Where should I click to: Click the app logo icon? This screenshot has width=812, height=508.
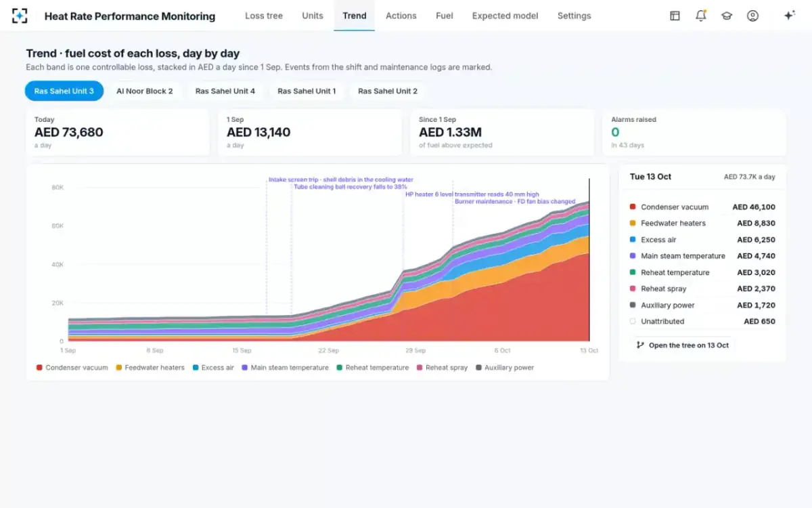coord(20,16)
